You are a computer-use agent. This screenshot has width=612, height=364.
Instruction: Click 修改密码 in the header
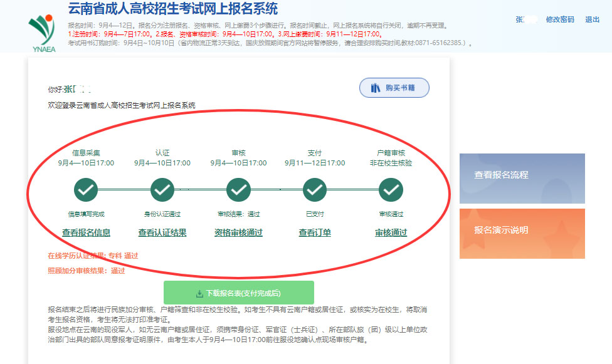[560, 19]
